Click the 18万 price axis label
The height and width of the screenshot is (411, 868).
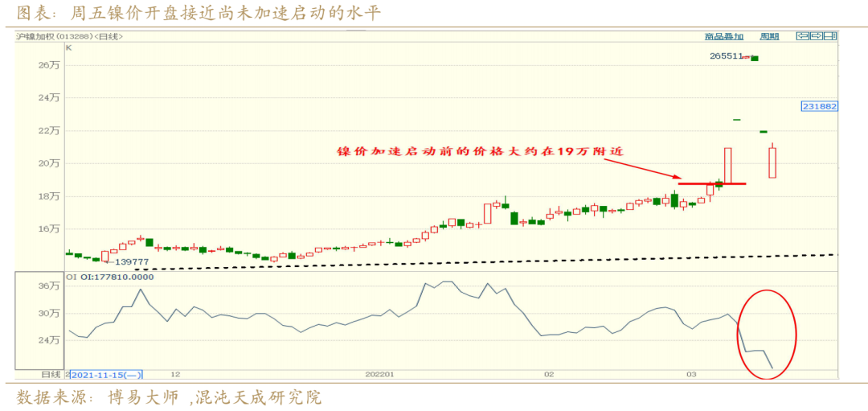51,196
